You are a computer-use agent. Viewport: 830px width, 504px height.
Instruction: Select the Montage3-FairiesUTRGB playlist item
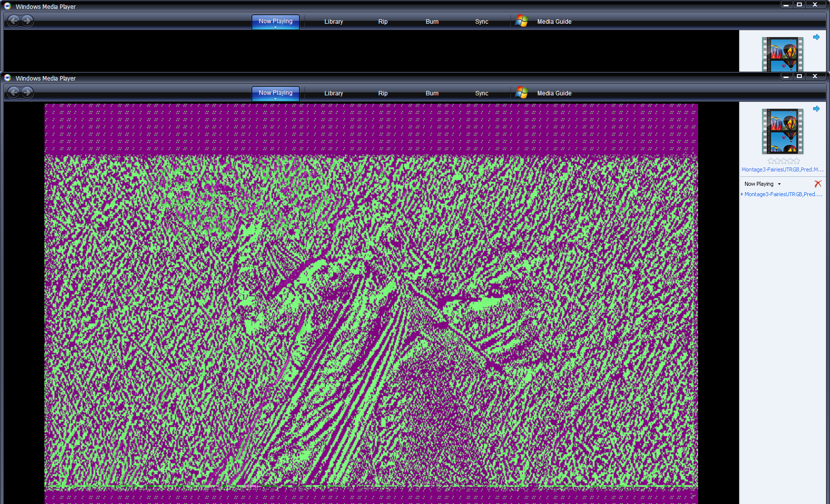coord(783,194)
